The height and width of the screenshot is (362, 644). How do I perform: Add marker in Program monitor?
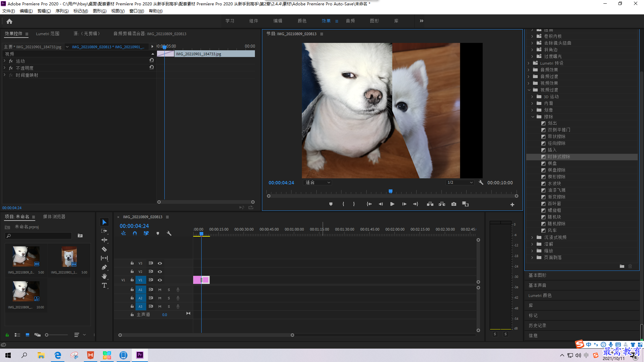[331, 204]
